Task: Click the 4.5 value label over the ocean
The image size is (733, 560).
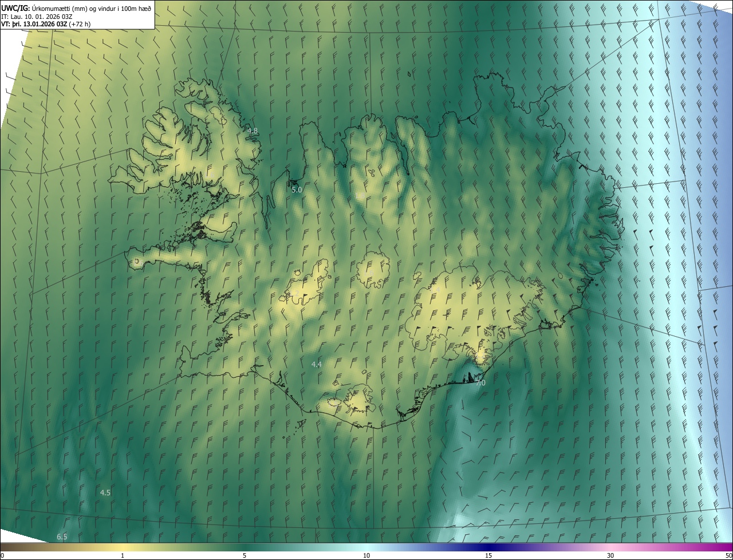Action: [x=105, y=493]
